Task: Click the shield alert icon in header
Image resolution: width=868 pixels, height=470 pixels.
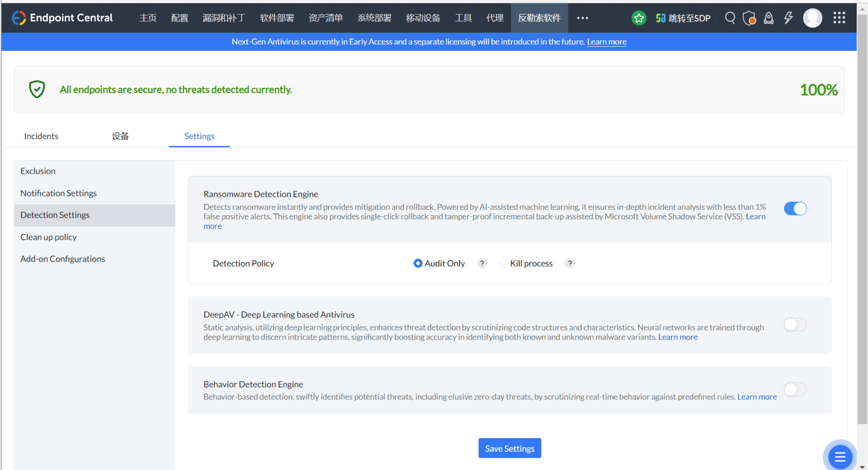Action: [749, 18]
